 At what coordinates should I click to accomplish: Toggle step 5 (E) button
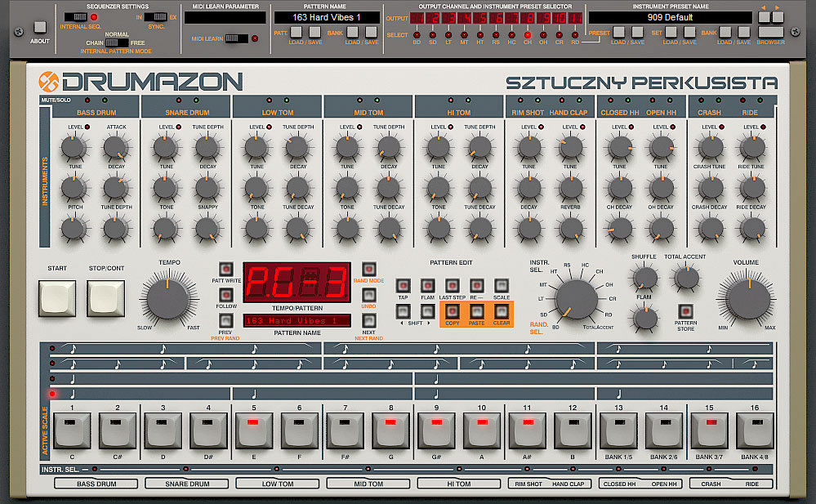253,430
